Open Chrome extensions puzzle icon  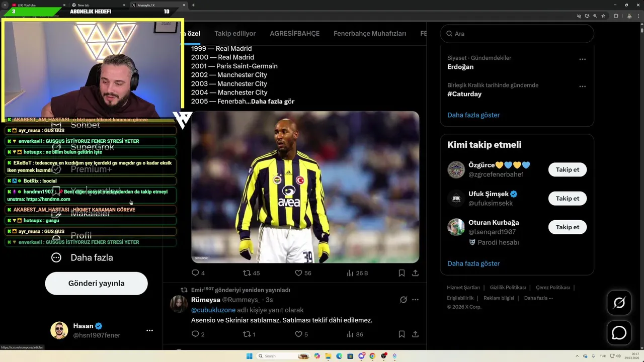click(x=616, y=16)
